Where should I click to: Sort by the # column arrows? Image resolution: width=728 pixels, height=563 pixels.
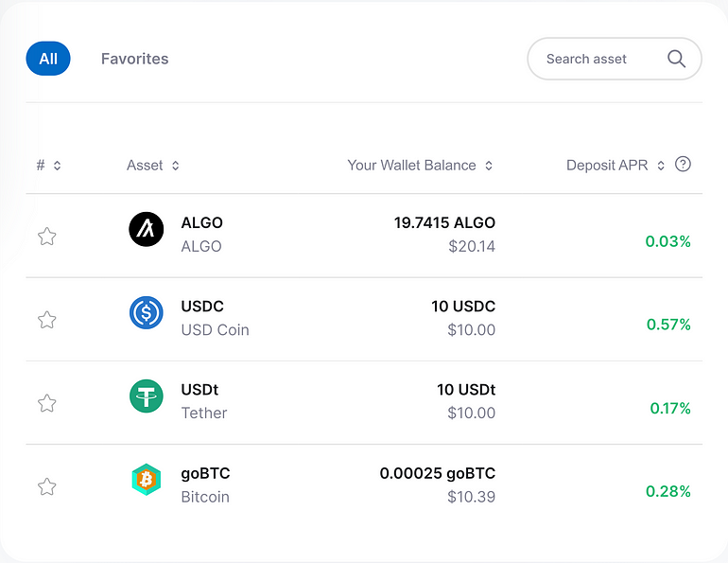point(49,166)
